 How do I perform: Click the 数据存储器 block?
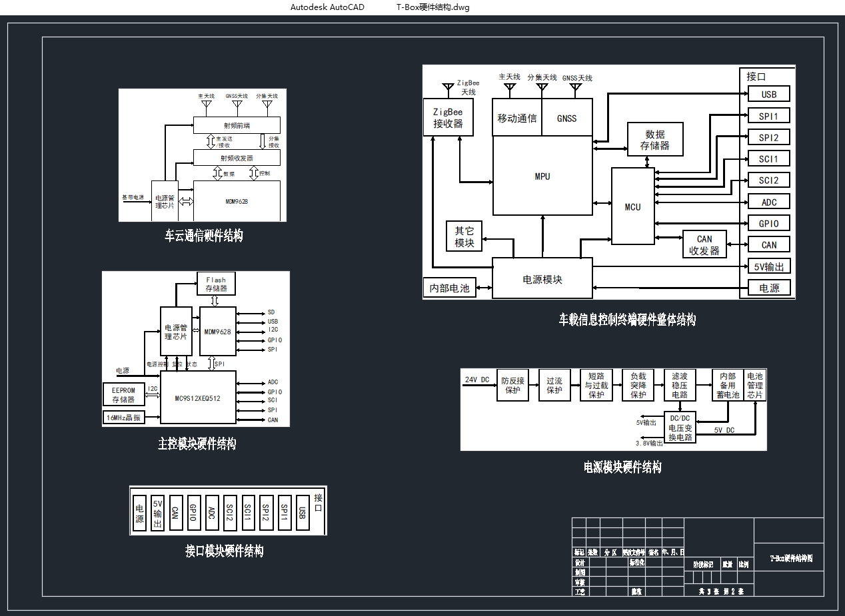point(655,140)
